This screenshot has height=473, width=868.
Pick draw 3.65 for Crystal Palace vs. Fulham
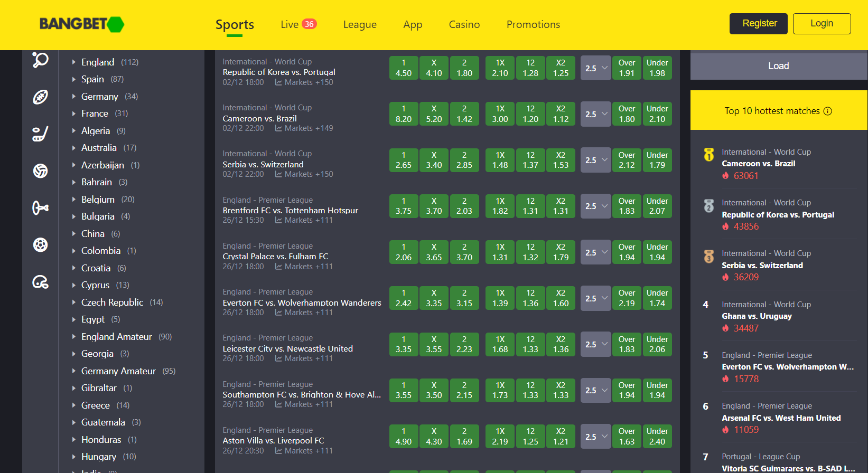point(434,252)
